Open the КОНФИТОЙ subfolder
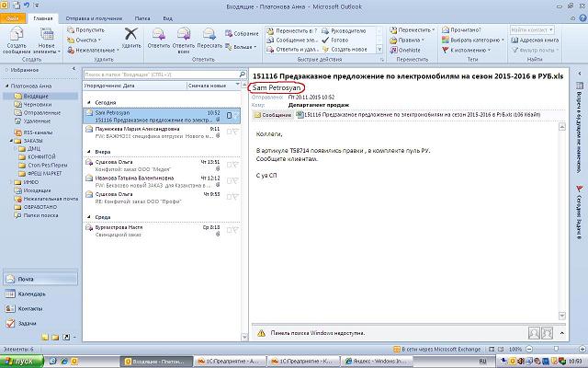The image size is (588, 368). tap(41, 156)
